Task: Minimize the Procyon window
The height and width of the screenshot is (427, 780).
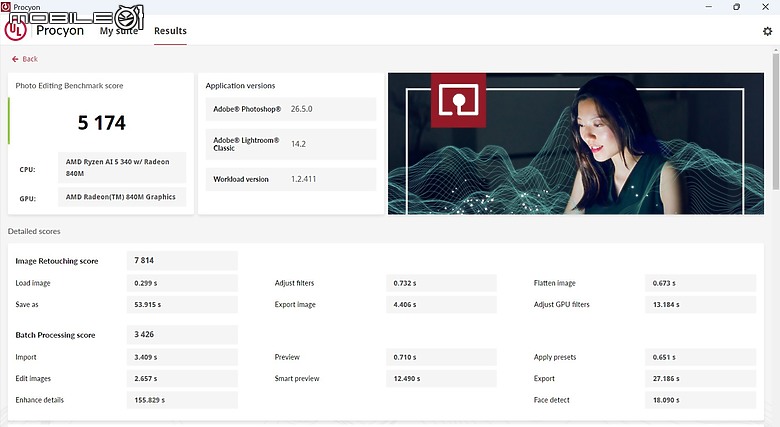Action: click(709, 7)
